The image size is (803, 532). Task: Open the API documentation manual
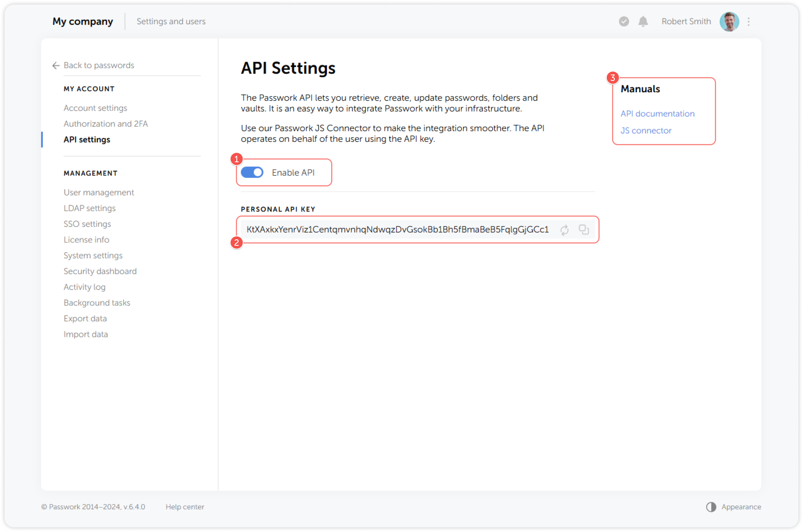(657, 113)
